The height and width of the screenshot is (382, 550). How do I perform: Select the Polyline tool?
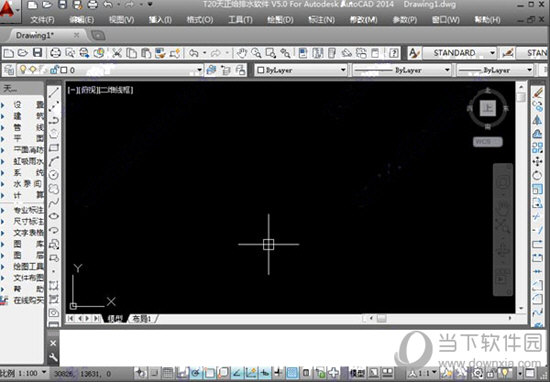point(54,120)
